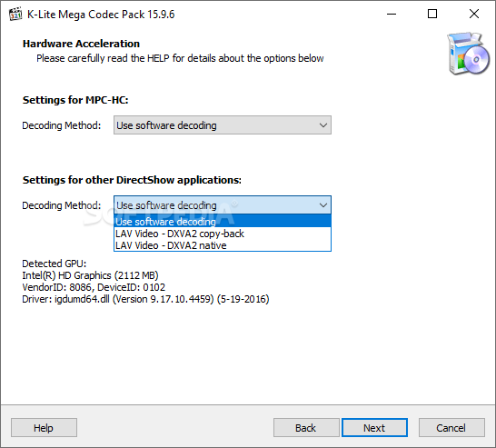Choose 'LAV Video - DXVA2 copy-back' option
The height and width of the screenshot is (448, 496).
click(223, 234)
